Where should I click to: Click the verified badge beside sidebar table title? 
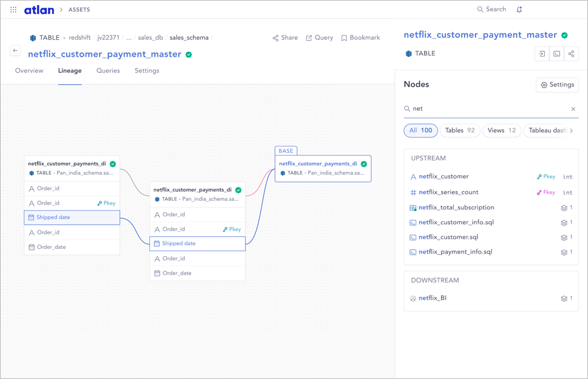tap(564, 35)
